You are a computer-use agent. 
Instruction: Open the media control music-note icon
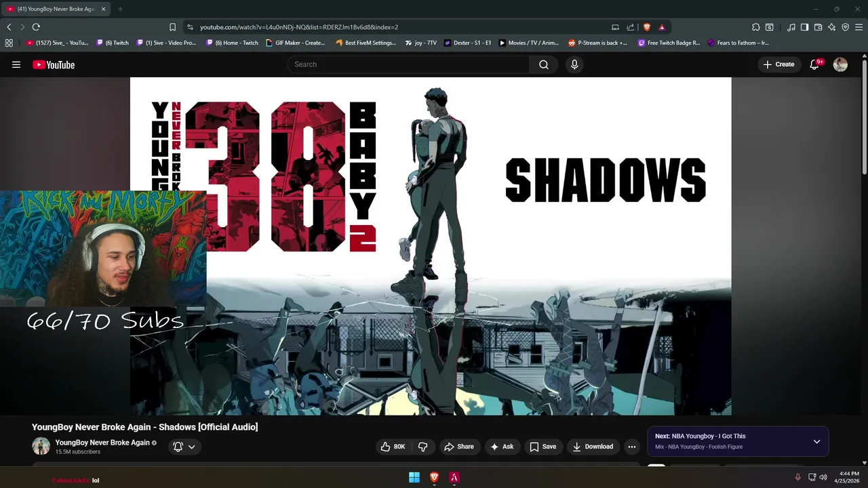(x=791, y=27)
